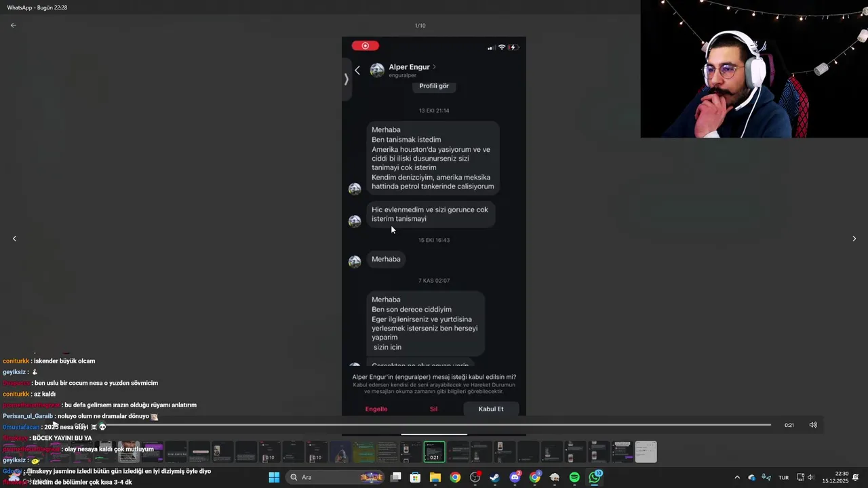Advance to the next media item

click(x=854, y=239)
